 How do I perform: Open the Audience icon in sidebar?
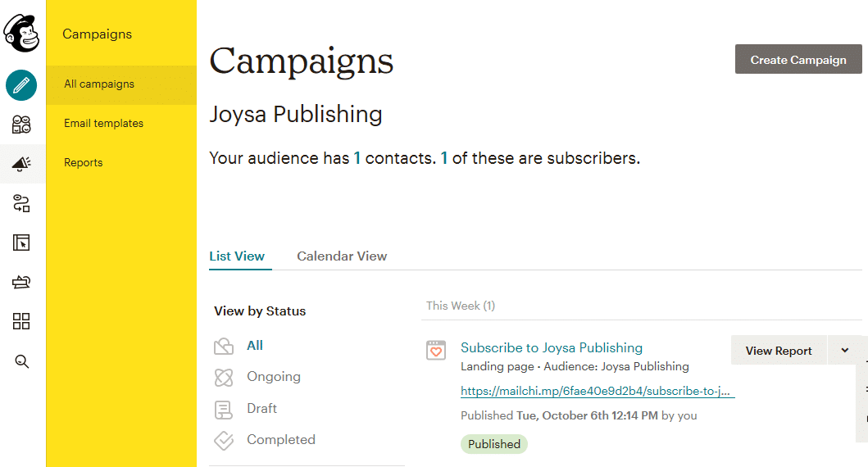(21, 125)
